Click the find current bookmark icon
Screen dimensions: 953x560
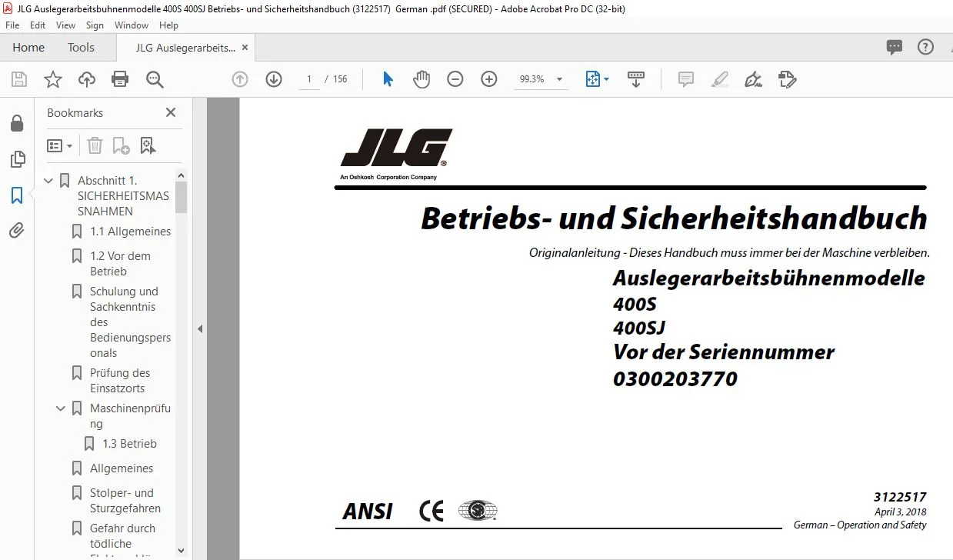[148, 145]
